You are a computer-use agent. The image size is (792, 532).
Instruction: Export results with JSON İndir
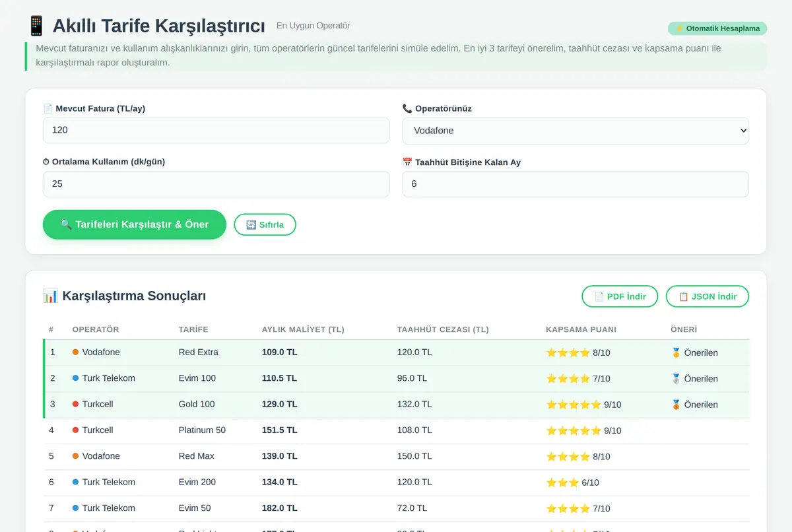(707, 296)
